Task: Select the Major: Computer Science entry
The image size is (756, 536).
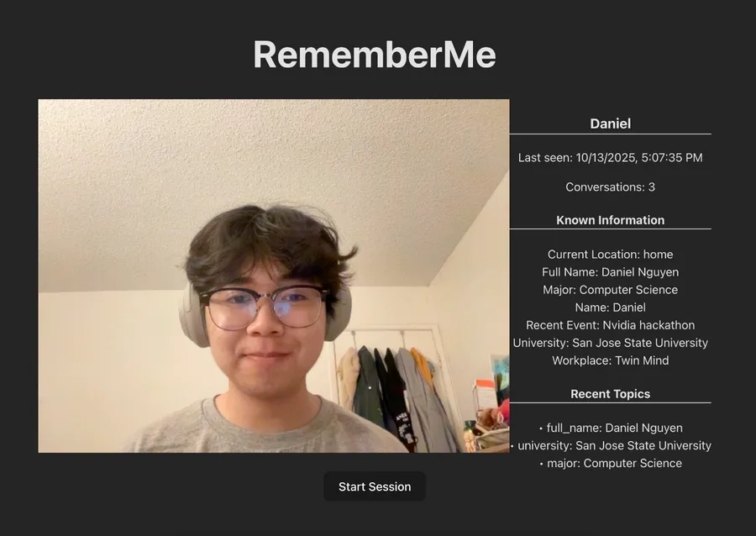Action: 610,290
